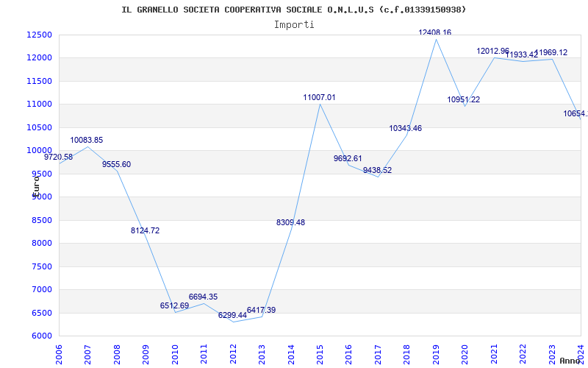This screenshot has width=588, height=368.
Task: Click y-axis tick 6500
Action: pos(41,313)
